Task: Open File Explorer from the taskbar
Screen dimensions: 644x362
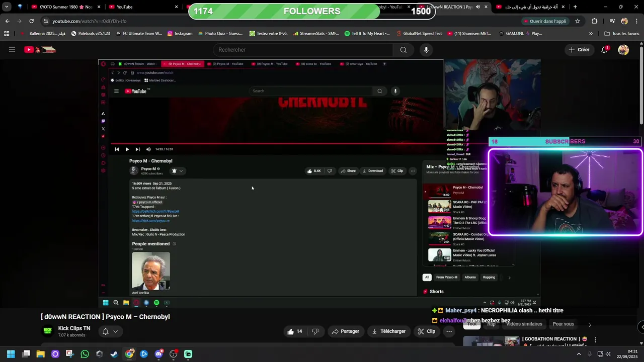Action: (x=40, y=354)
